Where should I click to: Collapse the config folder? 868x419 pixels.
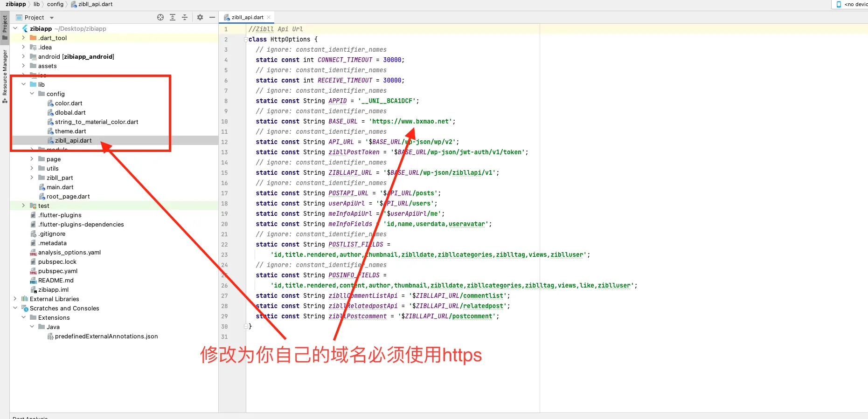pos(32,94)
